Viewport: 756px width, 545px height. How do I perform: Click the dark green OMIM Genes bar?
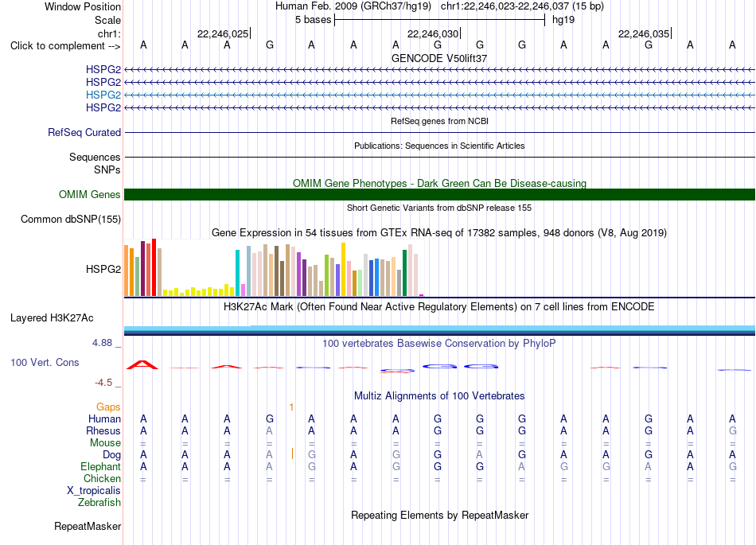tap(439, 195)
